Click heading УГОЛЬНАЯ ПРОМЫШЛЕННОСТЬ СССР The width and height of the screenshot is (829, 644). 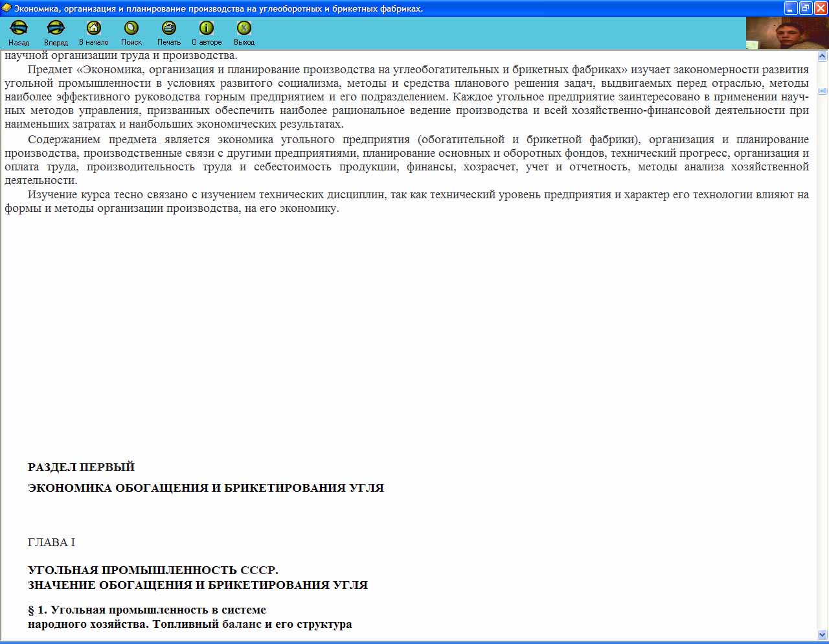(x=153, y=570)
